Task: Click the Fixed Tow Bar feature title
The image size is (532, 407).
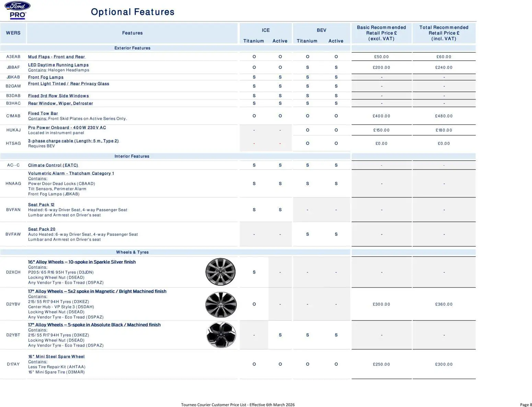Action: coord(43,113)
